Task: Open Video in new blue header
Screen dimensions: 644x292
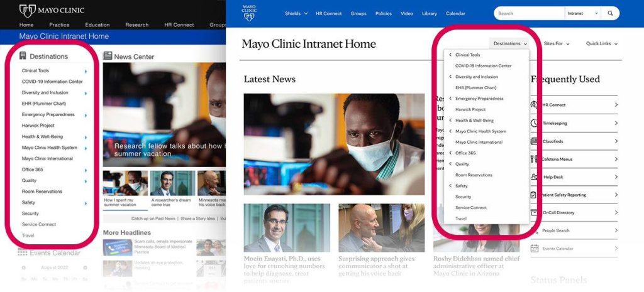Action: (407, 14)
